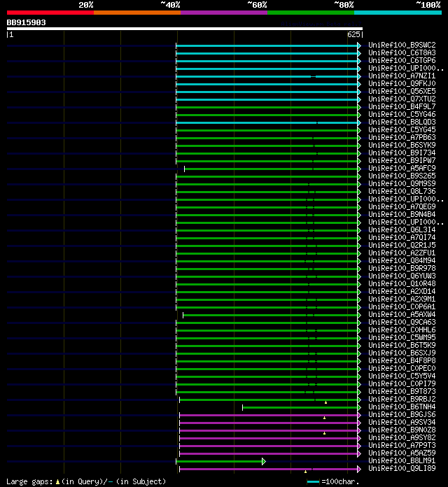
Task: Select the UniRef100_C5Y5V4 label
Action: point(402,376)
